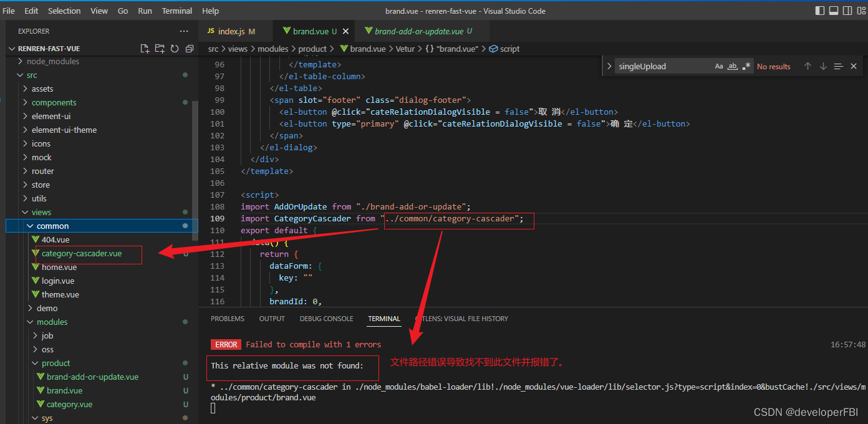Switch to index.js editor tab
The width and height of the screenshot is (868, 424).
pyautogui.click(x=236, y=31)
